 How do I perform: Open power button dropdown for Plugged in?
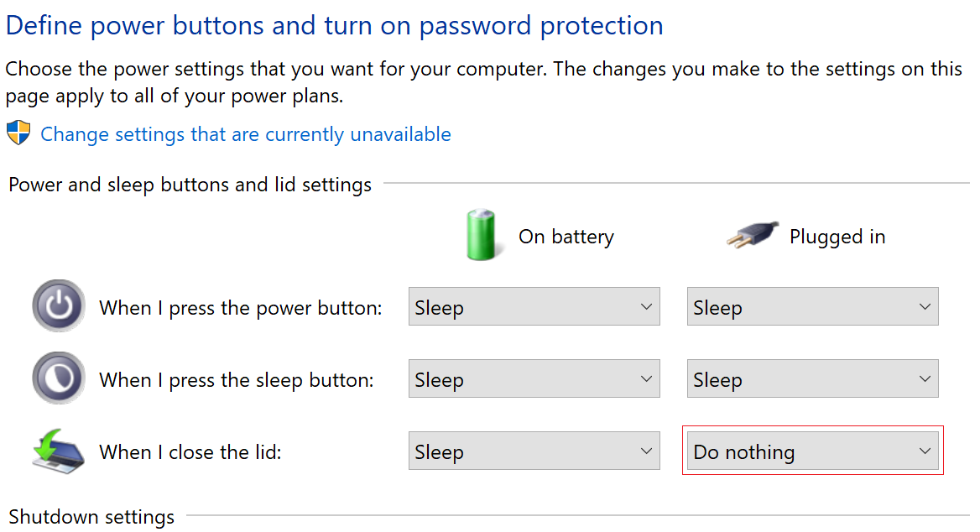[812, 307]
